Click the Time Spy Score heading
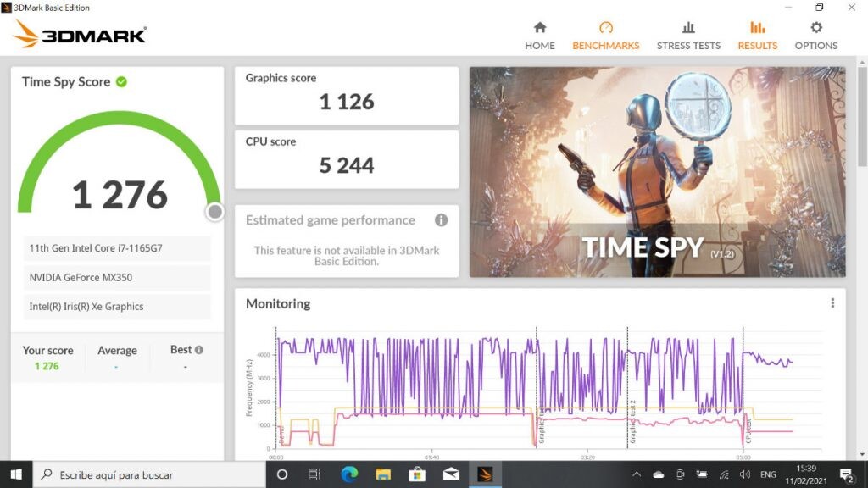Screen dimensions: 868x488 coord(66,82)
